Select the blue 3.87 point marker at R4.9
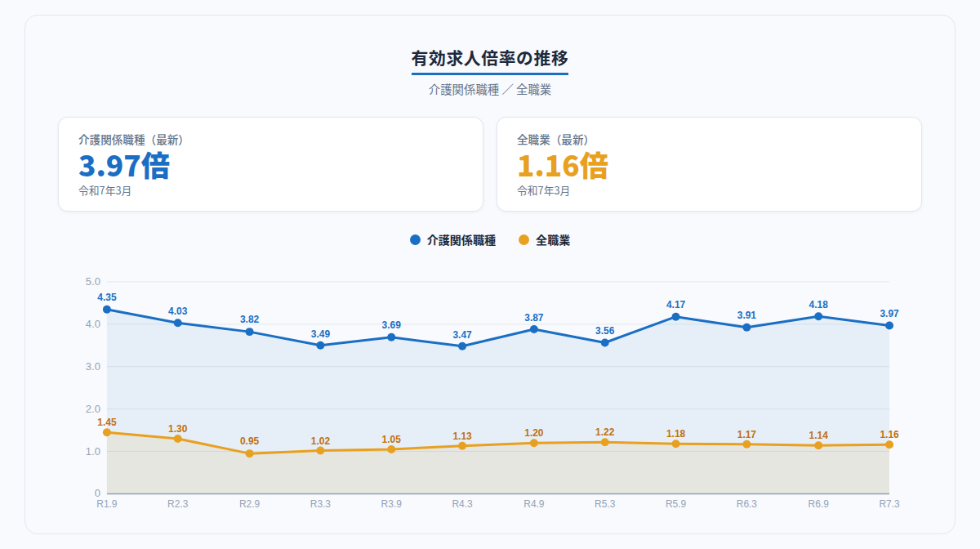This screenshot has width=980, height=549. point(534,329)
